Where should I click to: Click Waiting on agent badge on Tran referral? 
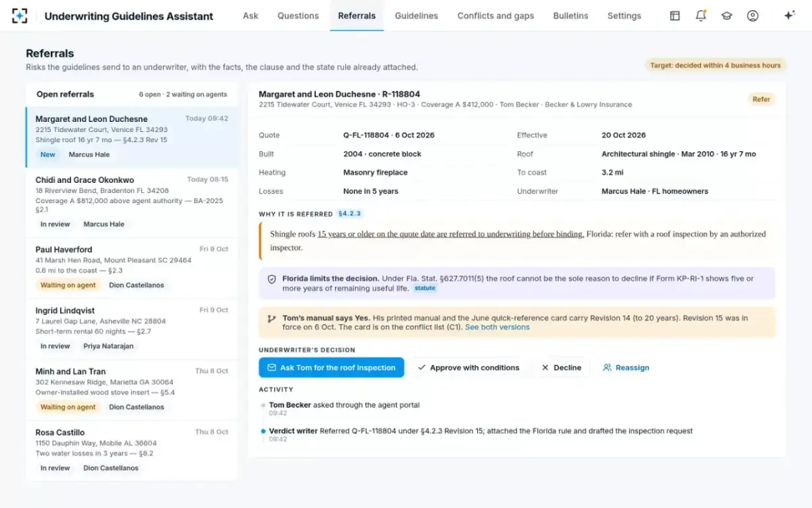pyautogui.click(x=68, y=407)
